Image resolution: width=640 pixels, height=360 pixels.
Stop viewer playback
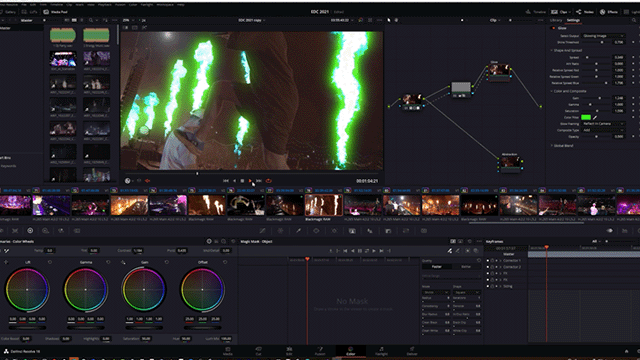pos(242,181)
